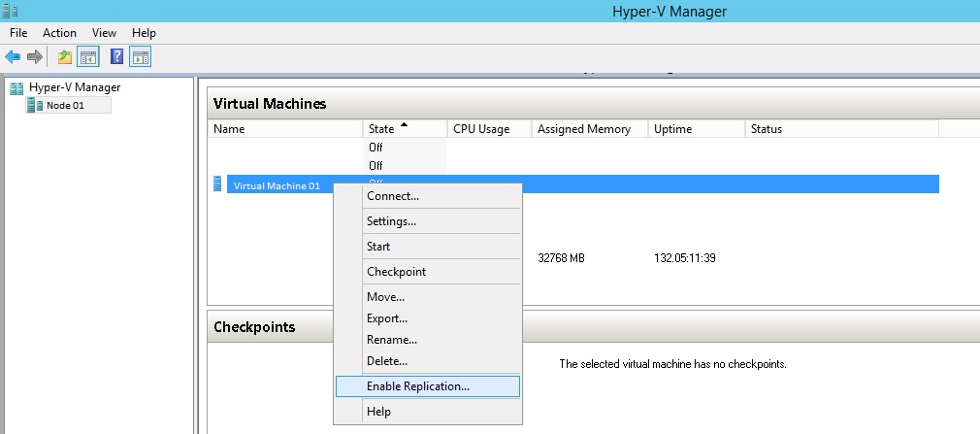Click the Up one level folder icon
Viewport: 980px width, 434px height.
[65, 57]
